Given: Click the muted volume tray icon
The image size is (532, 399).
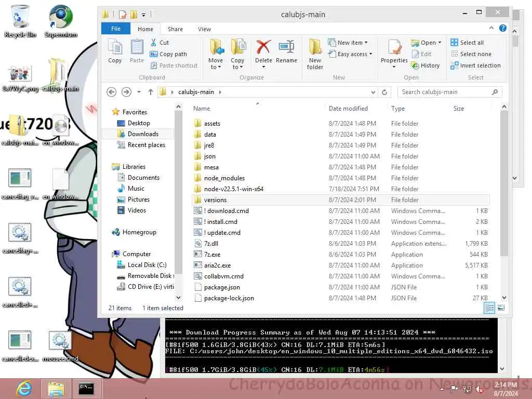Looking at the screenshot, I should tap(480, 390).
